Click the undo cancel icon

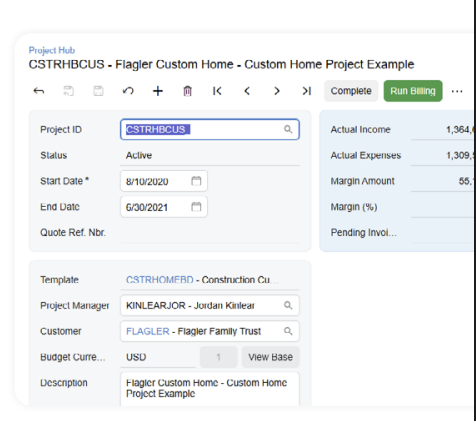tap(128, 91)
